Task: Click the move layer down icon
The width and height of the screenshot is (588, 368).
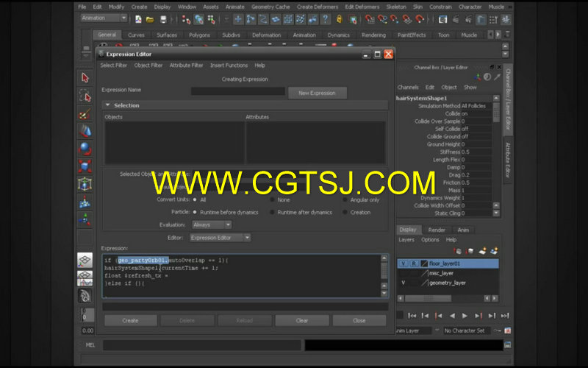Action: point(470,251)
